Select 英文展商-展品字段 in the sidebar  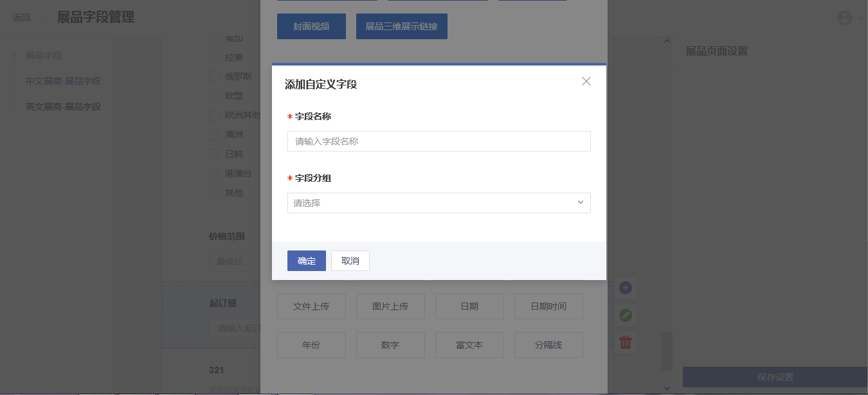click(x=63, y=107)
